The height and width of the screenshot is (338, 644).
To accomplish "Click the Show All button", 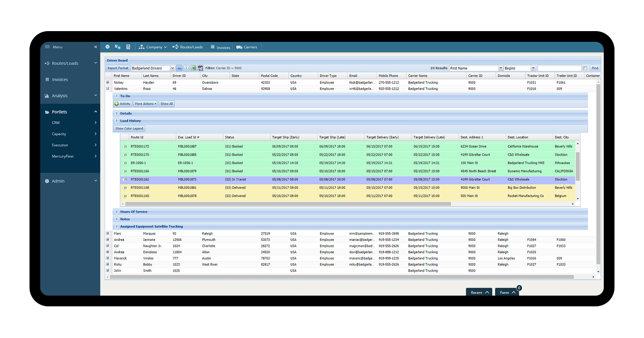I will [x=167, y=104].
